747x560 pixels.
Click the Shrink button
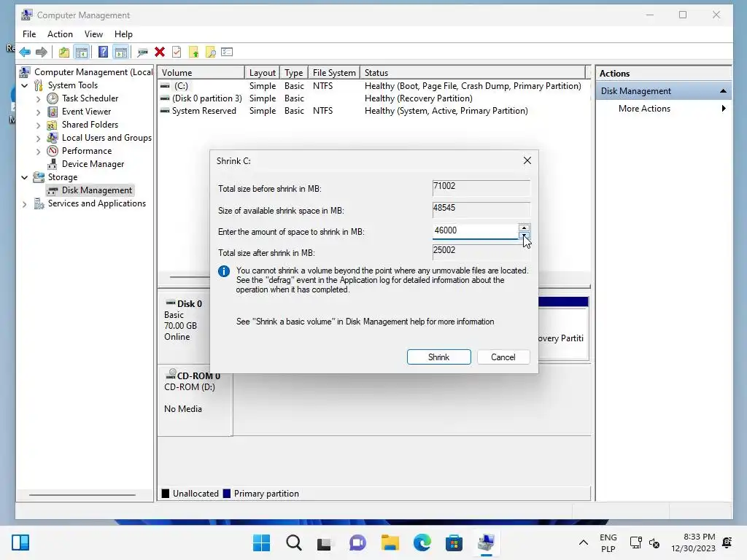pos(438,357)
